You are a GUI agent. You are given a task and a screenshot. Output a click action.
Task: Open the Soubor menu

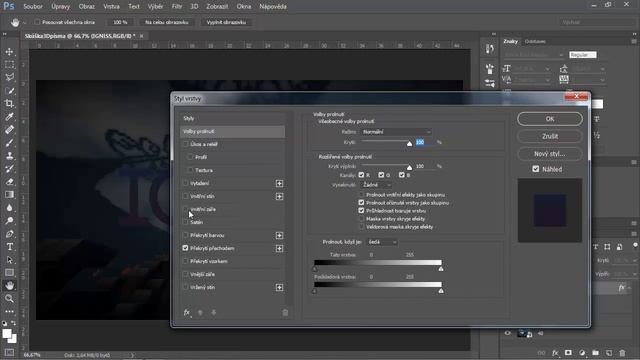pos(33,7)
